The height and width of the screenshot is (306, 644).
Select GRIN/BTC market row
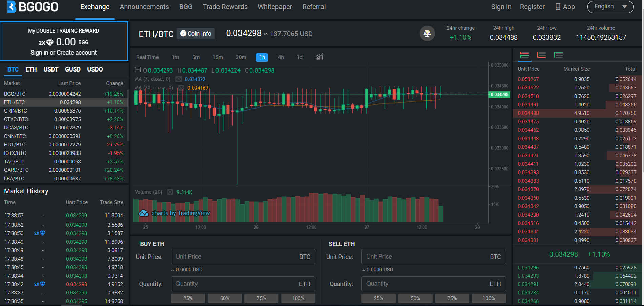64,111
